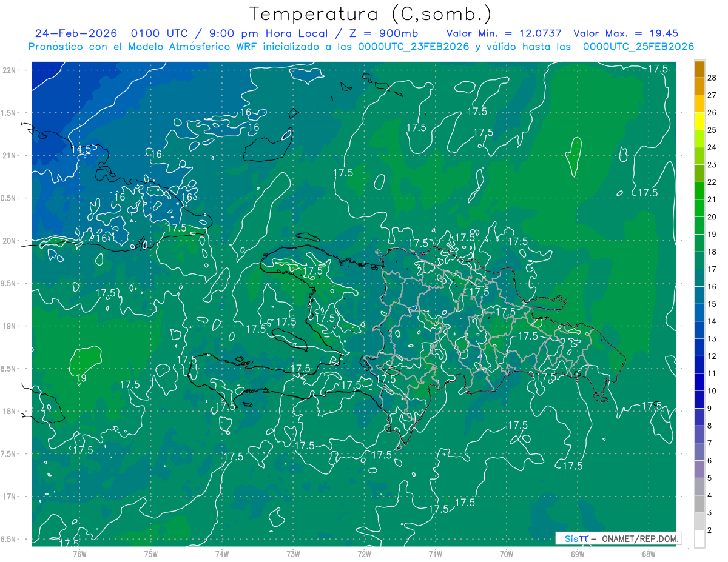Click the '68W' longitude axis label

click(649, 554)
